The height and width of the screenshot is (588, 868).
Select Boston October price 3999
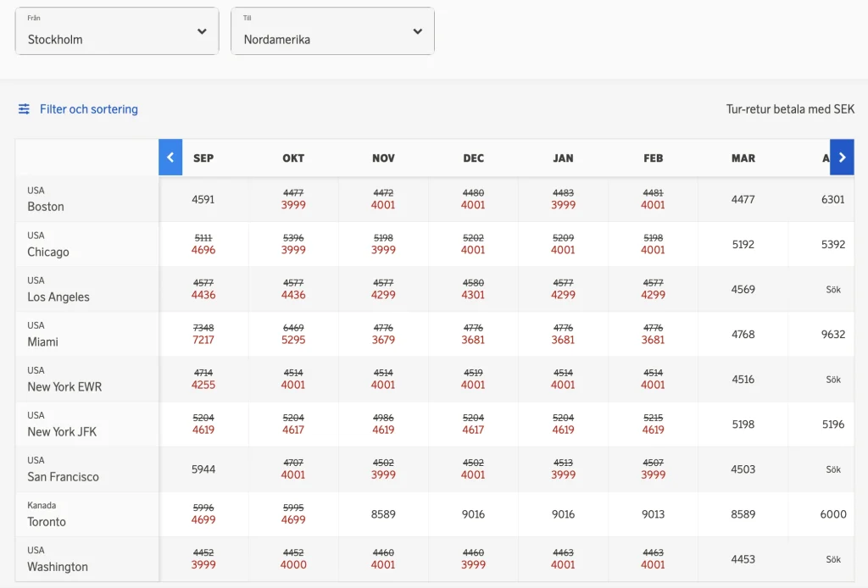(293, 205)
